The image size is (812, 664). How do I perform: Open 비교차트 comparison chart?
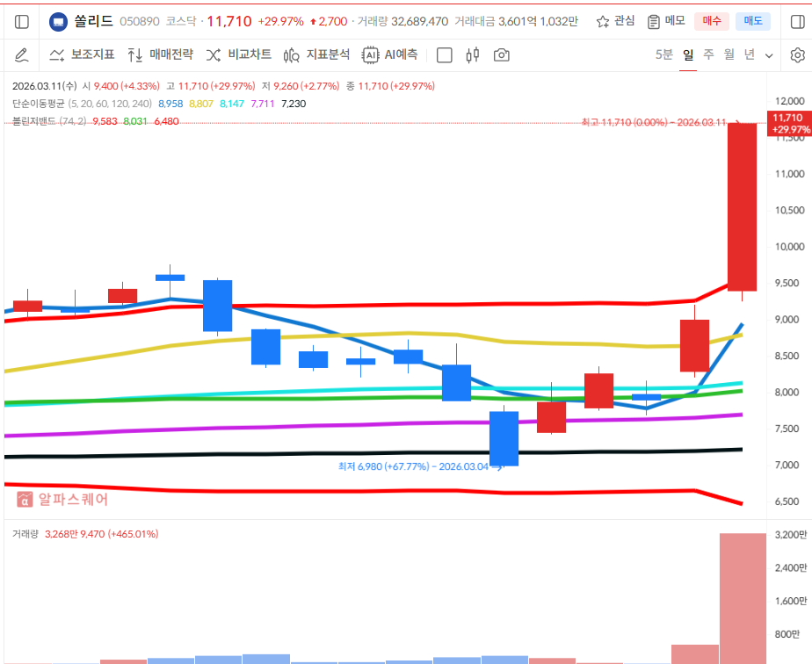[239, 55]
